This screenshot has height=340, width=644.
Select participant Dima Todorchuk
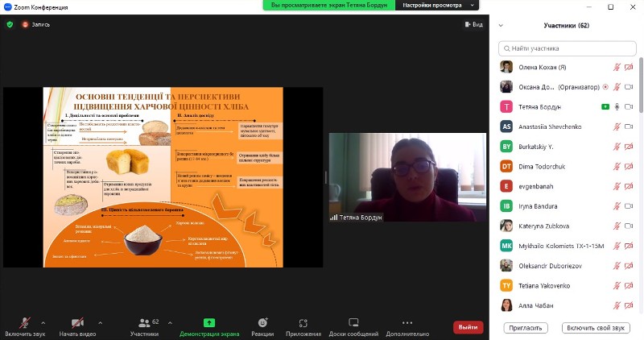[x=568, y=167]
